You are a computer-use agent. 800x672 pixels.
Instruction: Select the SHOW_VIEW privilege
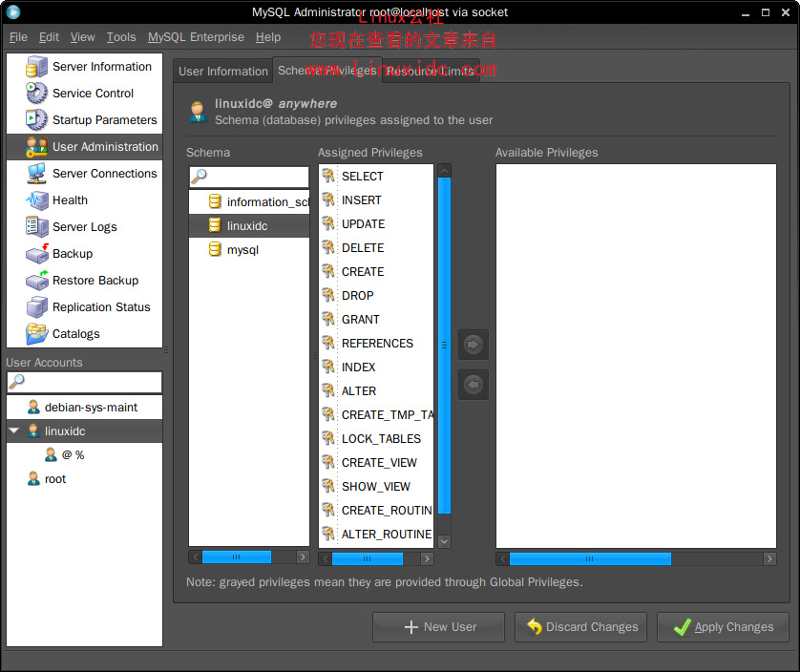click(376, 487)
